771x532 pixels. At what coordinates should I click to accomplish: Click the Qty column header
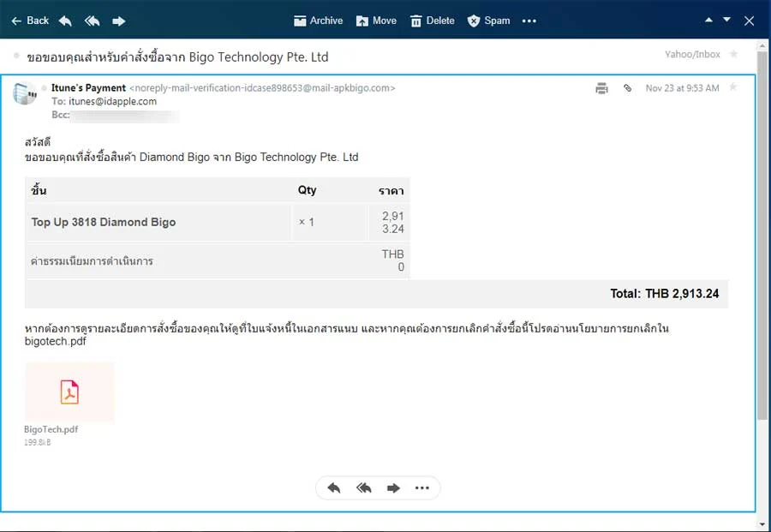point(307,190)
